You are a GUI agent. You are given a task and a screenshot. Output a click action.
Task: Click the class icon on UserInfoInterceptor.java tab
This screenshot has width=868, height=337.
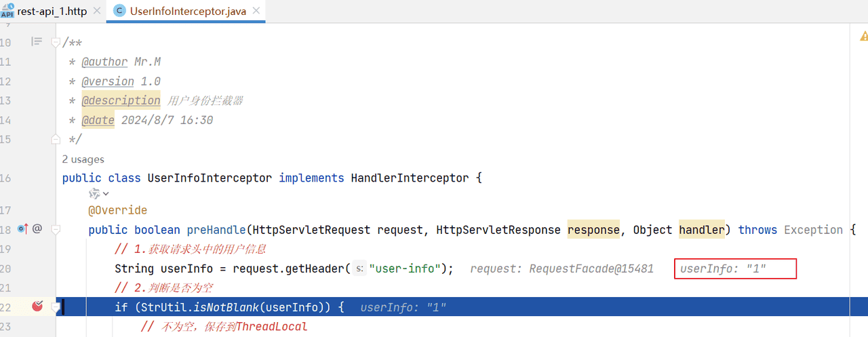pos(119,12)
